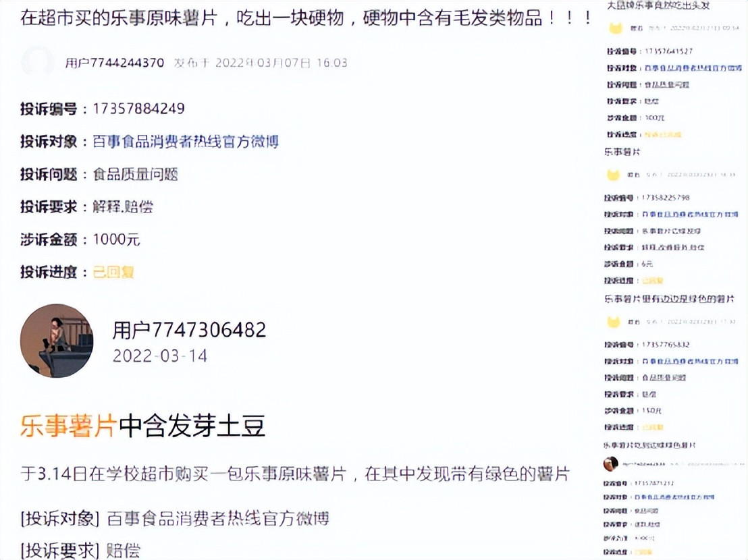Click the blue 百事食品消费者热线官方微博 link
The image size is (748, 560).
coord(186,142)
